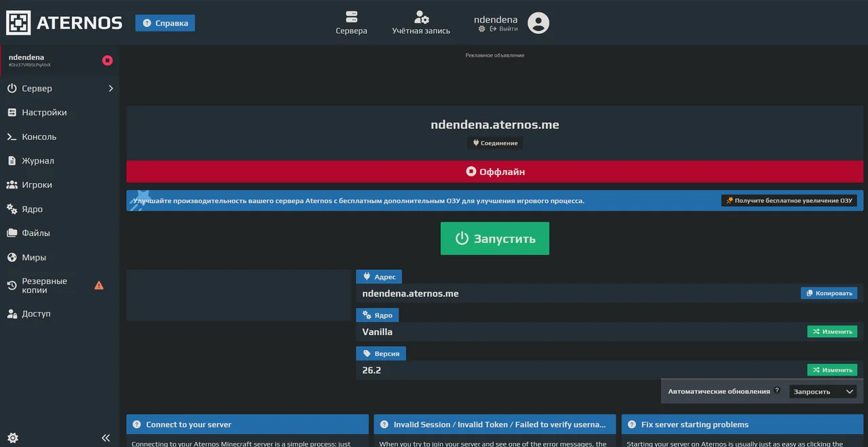
Task: Click the ndendena username in header
Action: click(x=496, y=20)
